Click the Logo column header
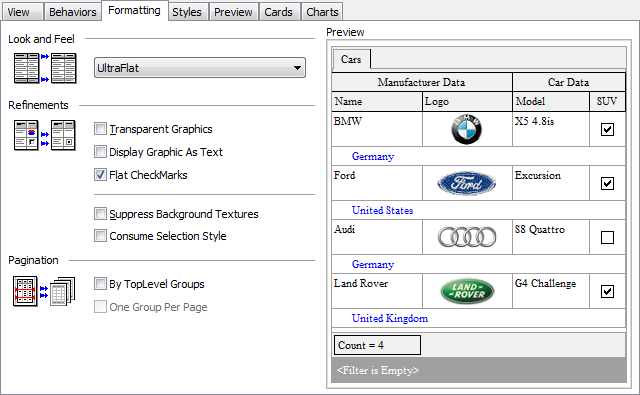The image size is (640, 395). point(467,101)
